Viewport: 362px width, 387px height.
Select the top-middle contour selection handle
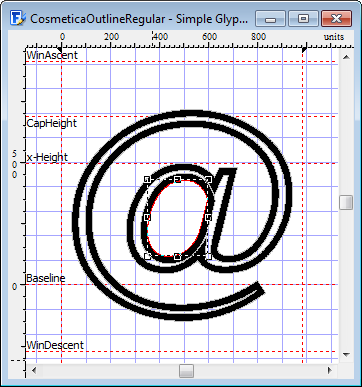[178, 180]
